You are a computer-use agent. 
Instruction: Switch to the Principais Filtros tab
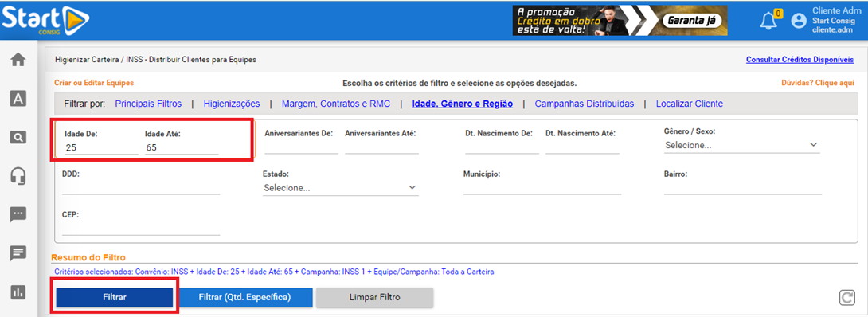[148, 104]
